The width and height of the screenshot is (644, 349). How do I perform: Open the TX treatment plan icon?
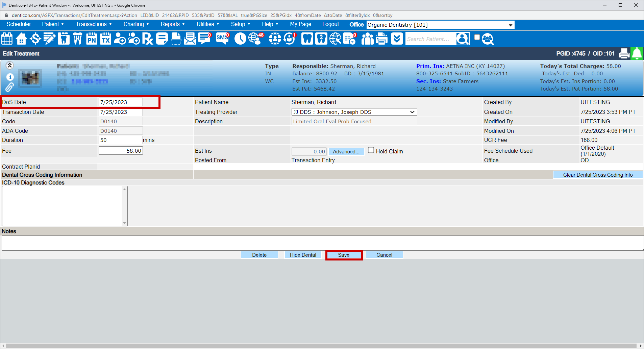click(x=106, y=39)
